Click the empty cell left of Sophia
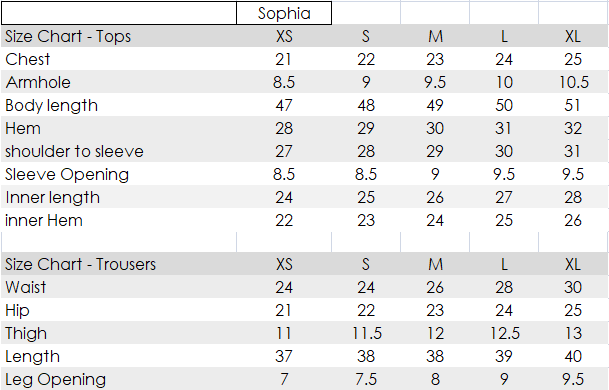Viewport: 609px width, 390px height. coord(119,13)
